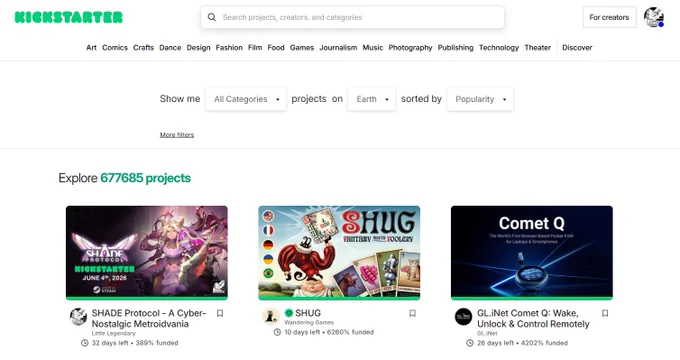Click the '677685 projects' count text

[x=146, y=178]
